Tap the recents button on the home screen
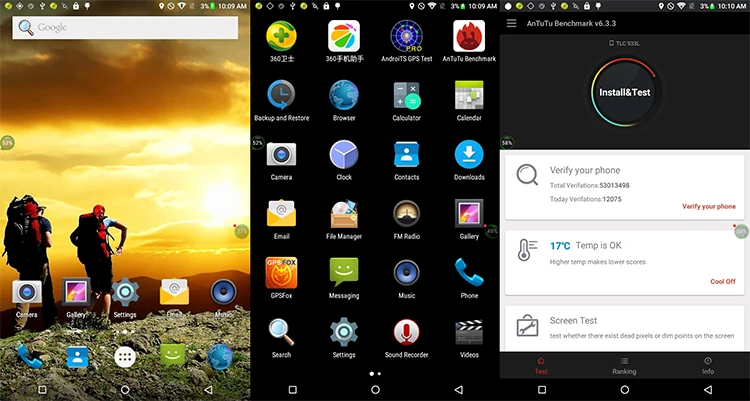 click(42, 390)
